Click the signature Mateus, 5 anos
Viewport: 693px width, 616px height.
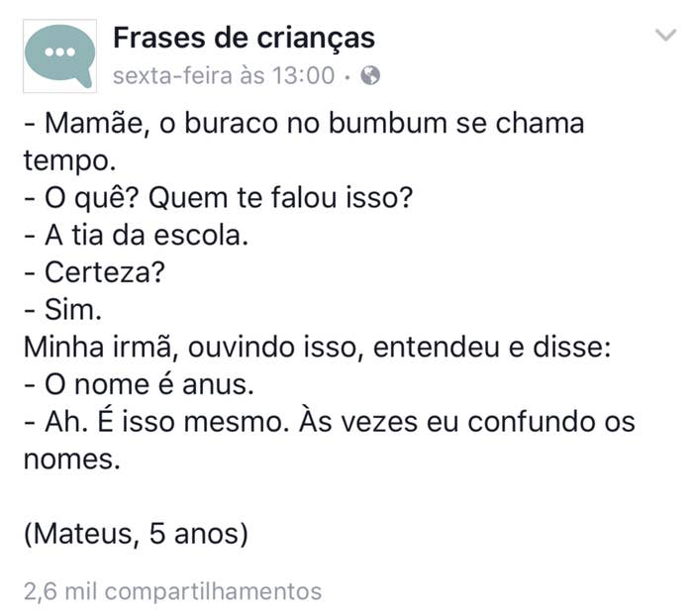tap(137, 534)
